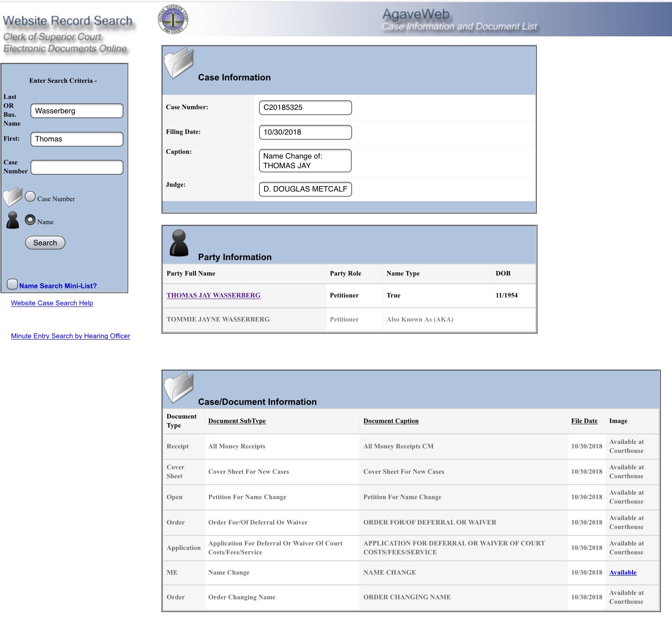Click the folder icon beside Case Number radio
This screenshot has height=623, width=672.
click(x=13, y=197)
